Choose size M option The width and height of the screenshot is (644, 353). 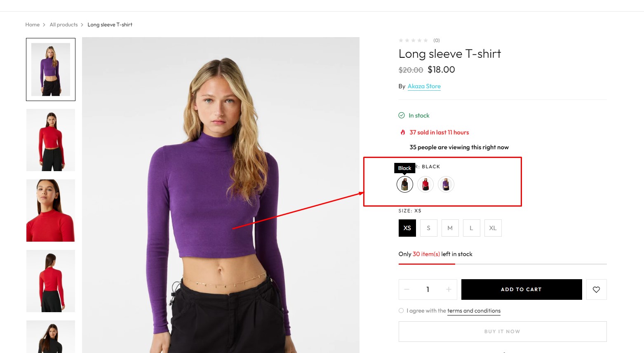(450, 228)
